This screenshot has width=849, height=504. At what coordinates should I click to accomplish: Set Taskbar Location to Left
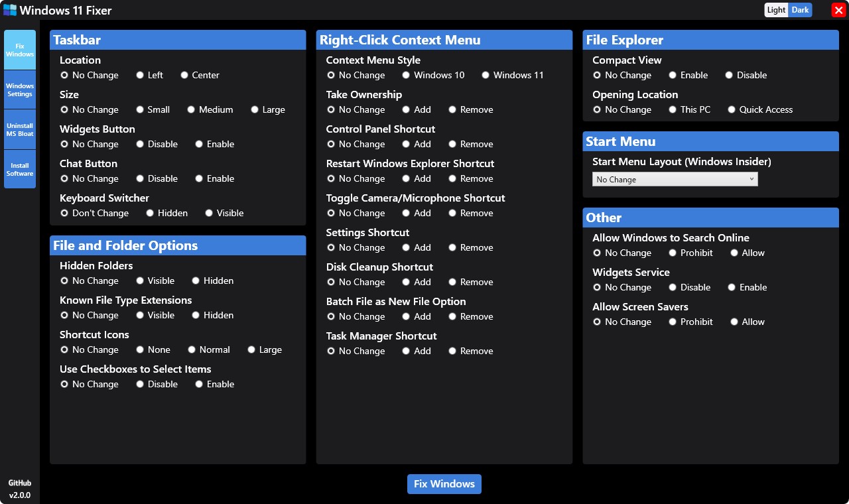pos(149,75)
